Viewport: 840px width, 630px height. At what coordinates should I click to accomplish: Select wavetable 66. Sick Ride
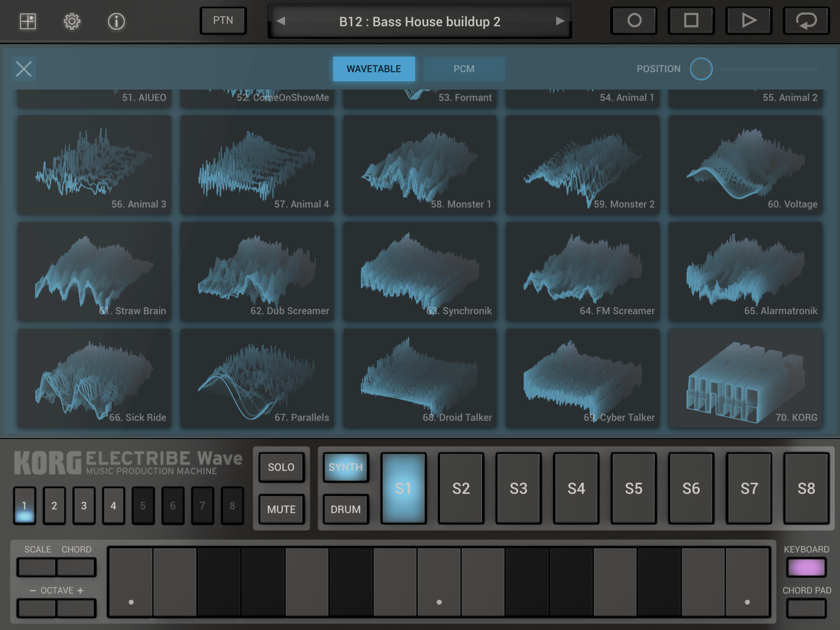point(94,378)
